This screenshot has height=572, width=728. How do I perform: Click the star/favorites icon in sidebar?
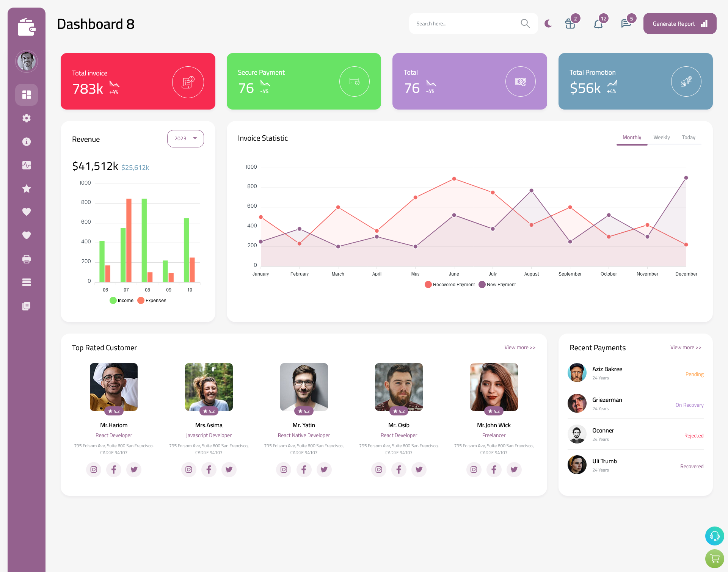[x=26, y=188]
